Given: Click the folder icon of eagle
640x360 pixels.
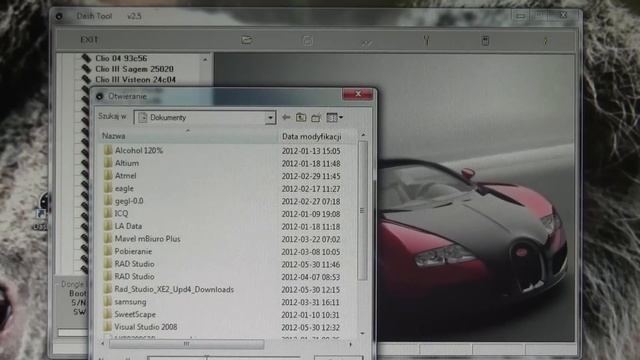Looking at the screenshot, I should coord(108,188).
